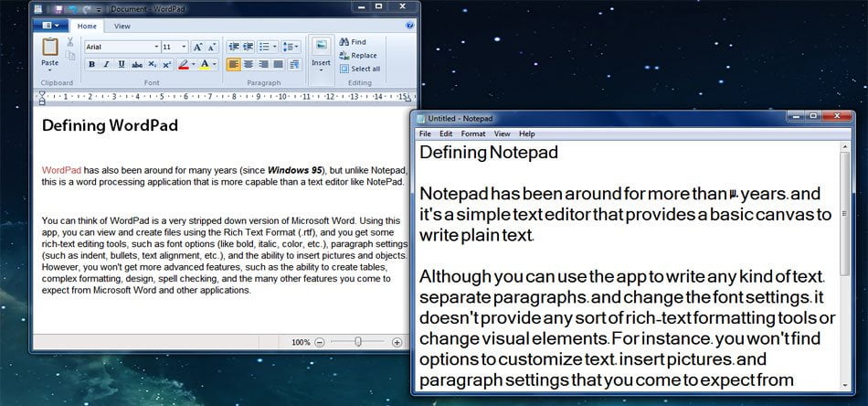Switch to the Home ribbon tab

point(87,26)
